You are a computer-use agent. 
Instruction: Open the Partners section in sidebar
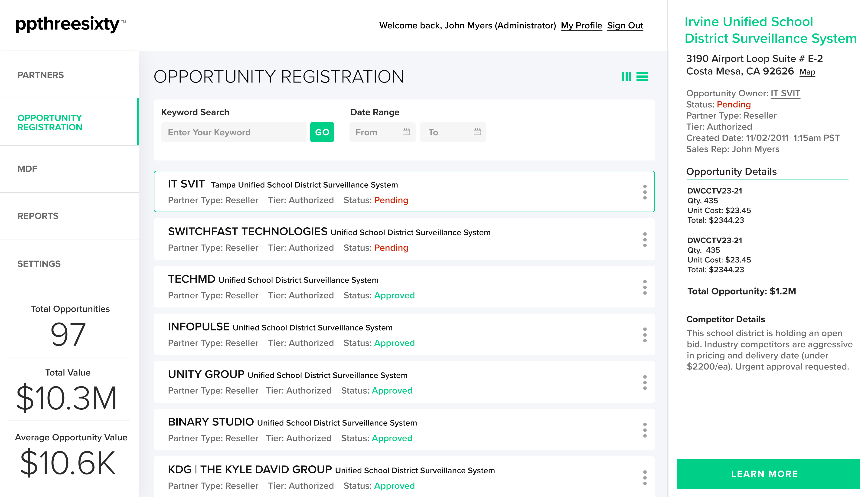(69, 75)
